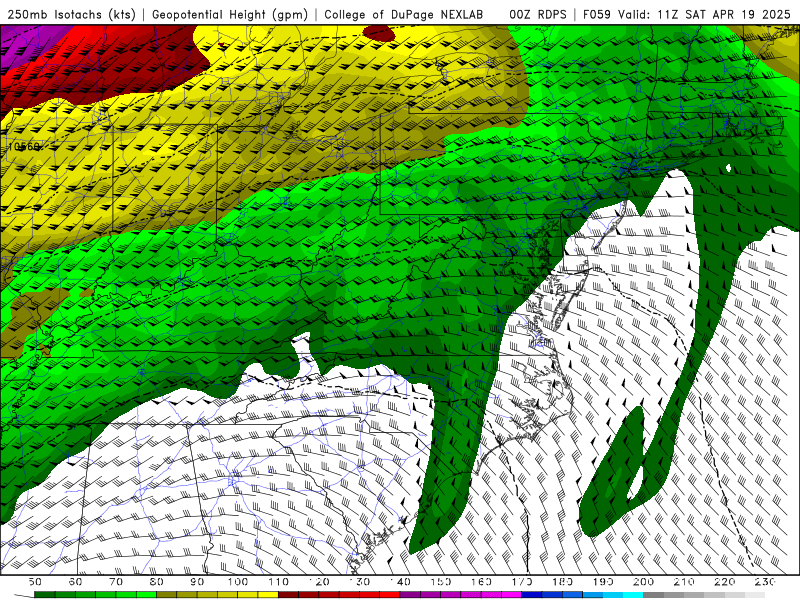The height and width of the screenshot is (600, 800).
Task: Click the 'F059 Valid: 11Z SAT APR 19 2025' text
Action: (x=686, y=14)
